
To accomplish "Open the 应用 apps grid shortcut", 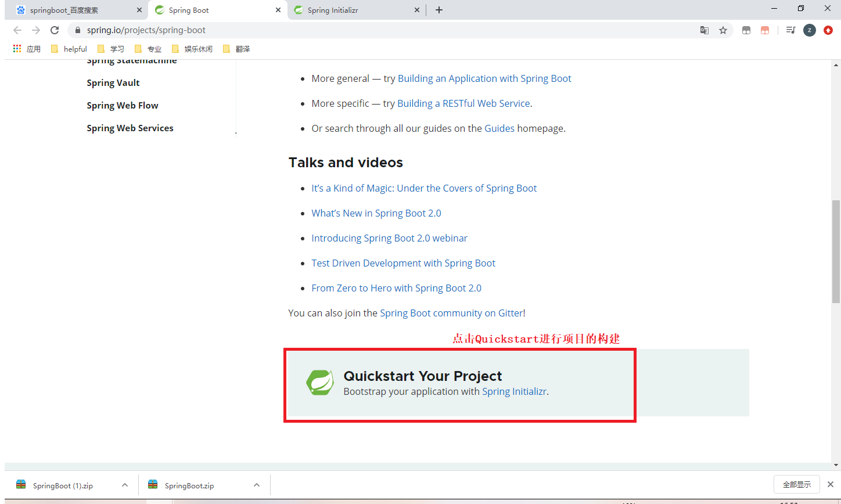I will click(x=27, y=49).
